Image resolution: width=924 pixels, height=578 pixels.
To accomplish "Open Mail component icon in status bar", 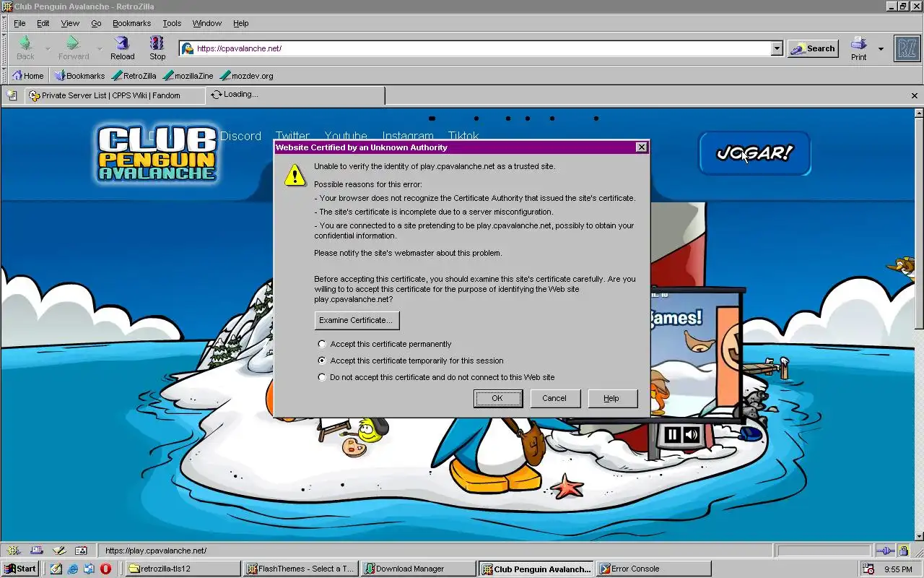I will point(36,551).
